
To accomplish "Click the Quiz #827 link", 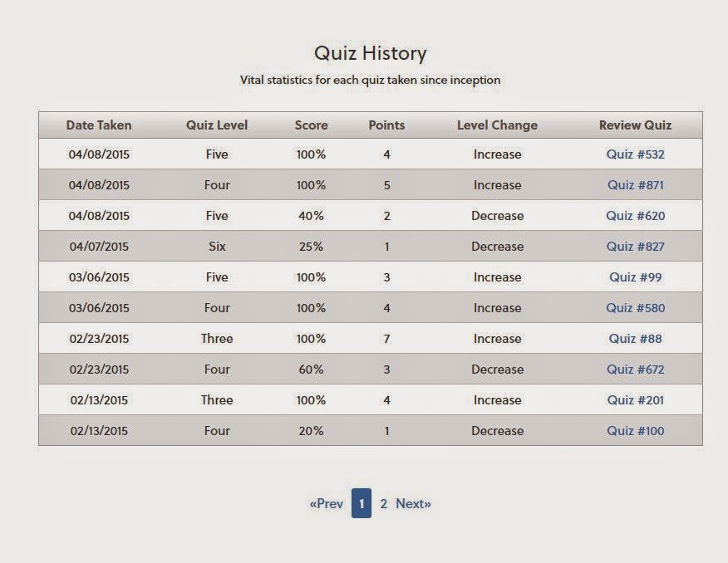I will (x=635, y=247).
